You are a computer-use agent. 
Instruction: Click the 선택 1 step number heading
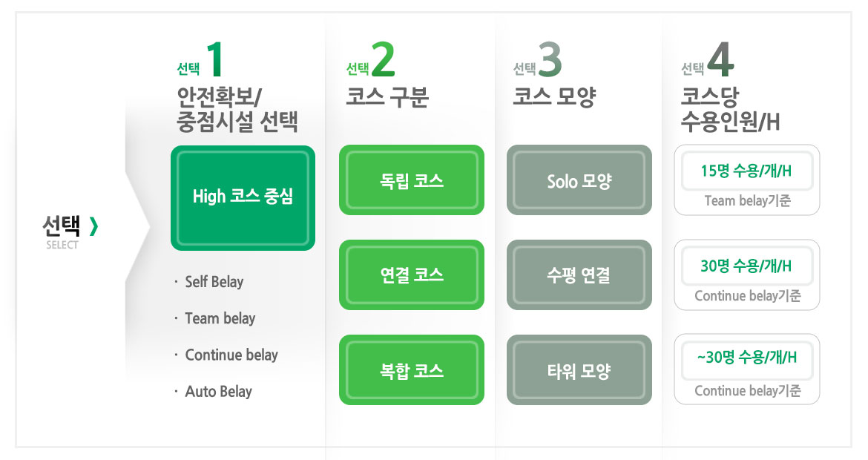pyautogui.click(x=200, y=60)
